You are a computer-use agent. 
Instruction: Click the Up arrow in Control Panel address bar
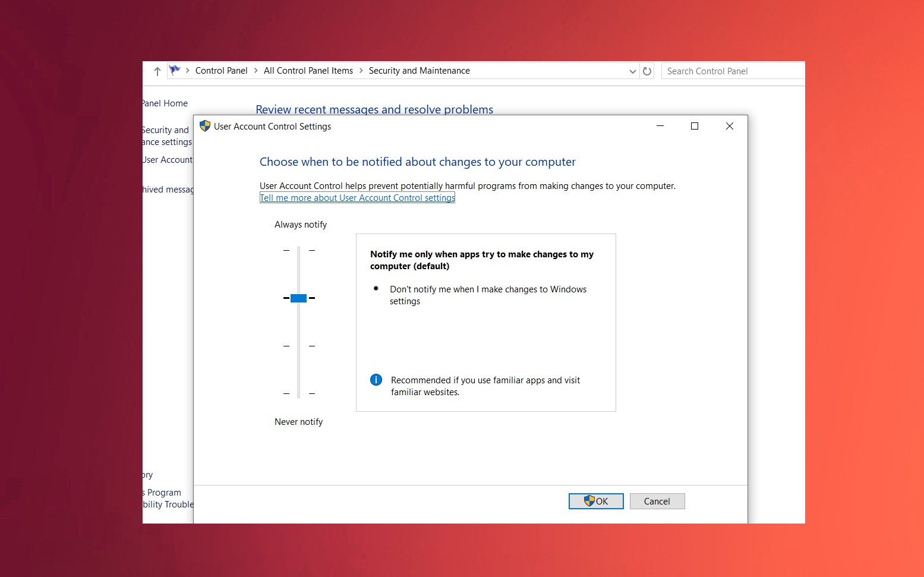click(x=157, y=71)
